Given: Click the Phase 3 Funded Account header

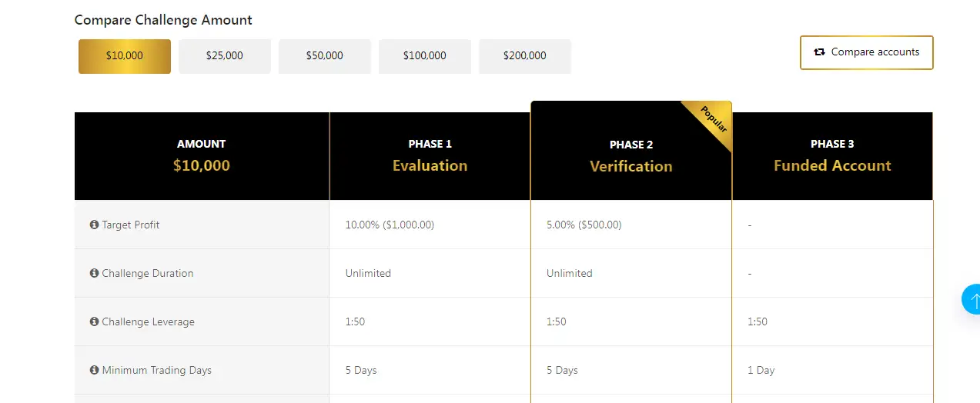Looking at the screenshot, I should 832,156.
